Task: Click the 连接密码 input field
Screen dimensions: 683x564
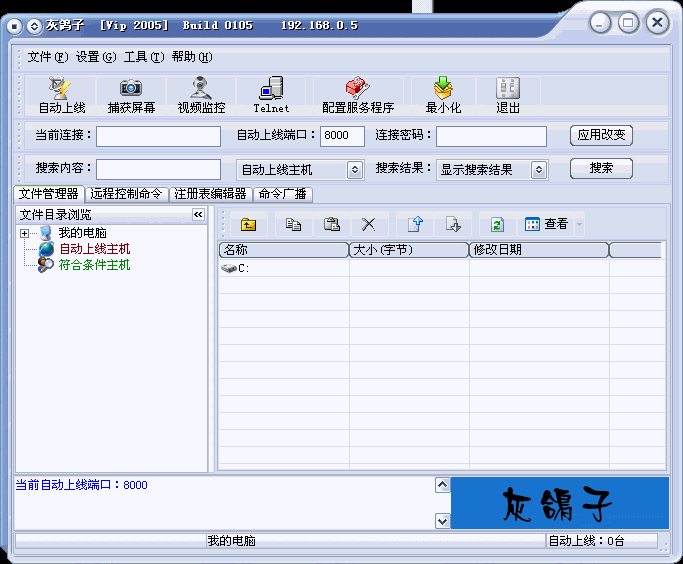Action: (491, 136)
